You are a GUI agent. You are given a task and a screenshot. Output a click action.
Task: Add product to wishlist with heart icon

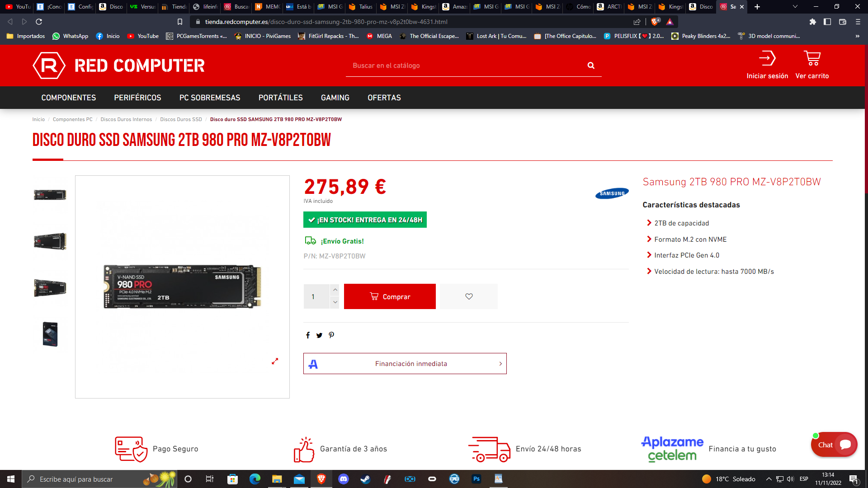(x=469, y=296)
